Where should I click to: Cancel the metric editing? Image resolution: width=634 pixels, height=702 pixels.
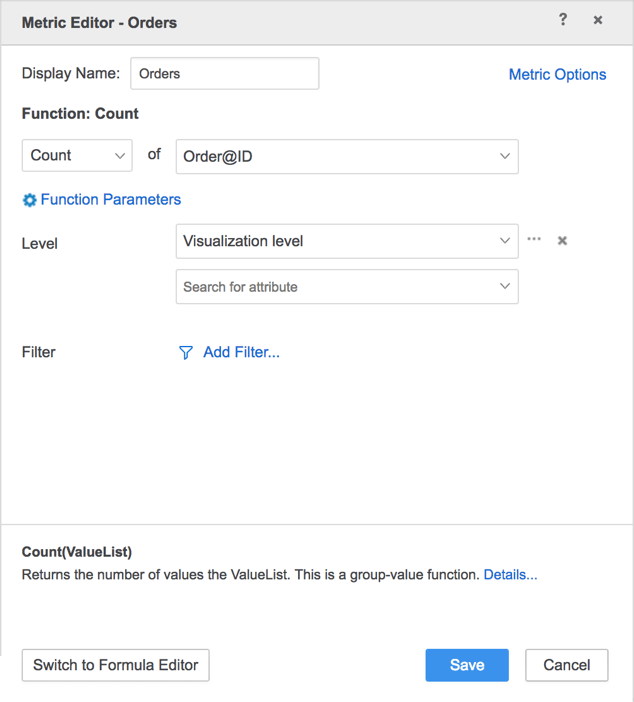(567, 665)
